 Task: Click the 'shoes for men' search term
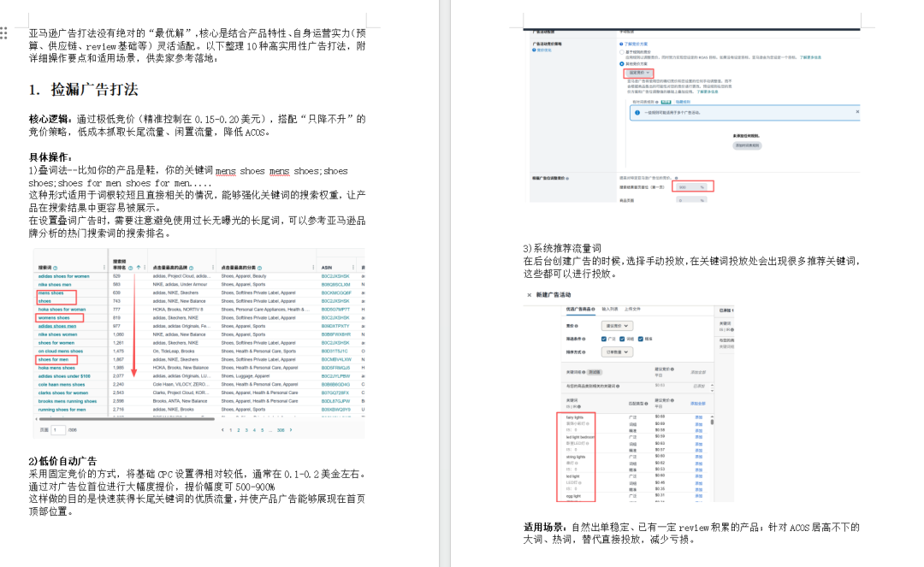[53, 359]
